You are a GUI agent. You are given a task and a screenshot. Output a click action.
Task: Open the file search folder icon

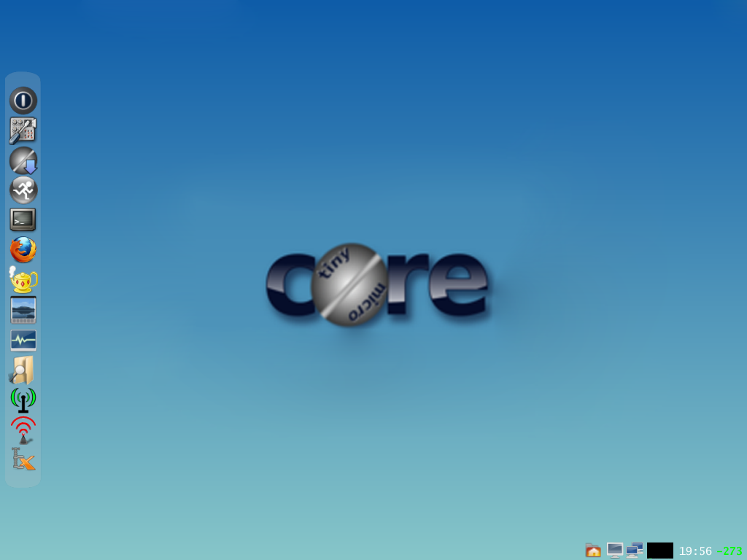(23, 370)
